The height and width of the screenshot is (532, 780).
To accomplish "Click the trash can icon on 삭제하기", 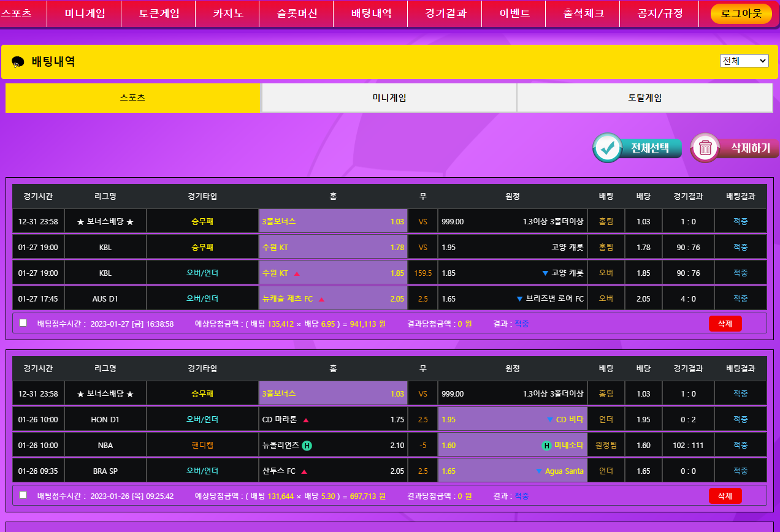I will coord(705,148).
